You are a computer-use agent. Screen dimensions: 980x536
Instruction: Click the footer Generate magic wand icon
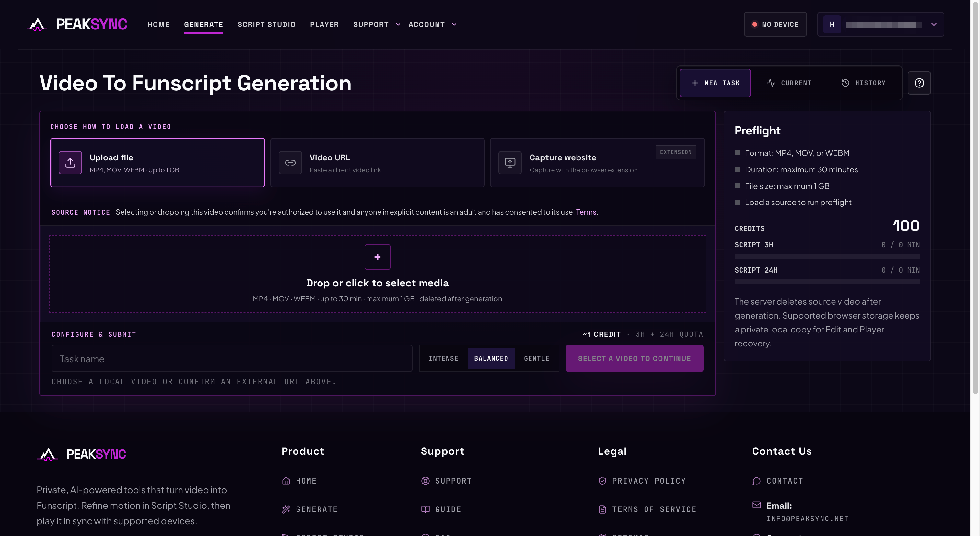[x=286, y=509]
